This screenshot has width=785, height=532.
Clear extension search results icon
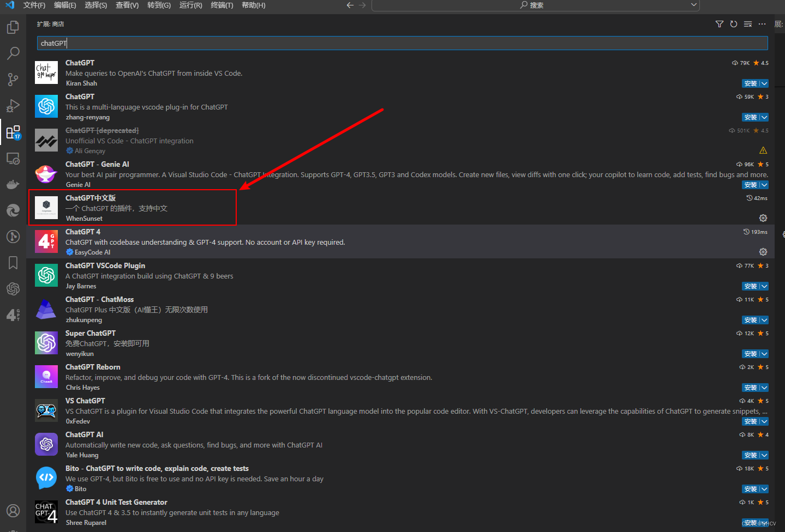(748, 24)
